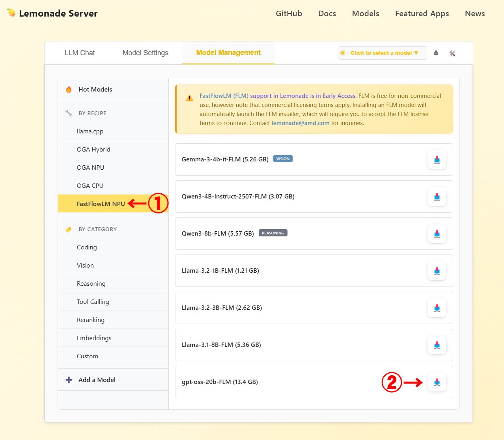Expand the BY RECIPE section
The height and width of the screenshot is (440, 504).
pyautogui.click(x=92, y=113)
